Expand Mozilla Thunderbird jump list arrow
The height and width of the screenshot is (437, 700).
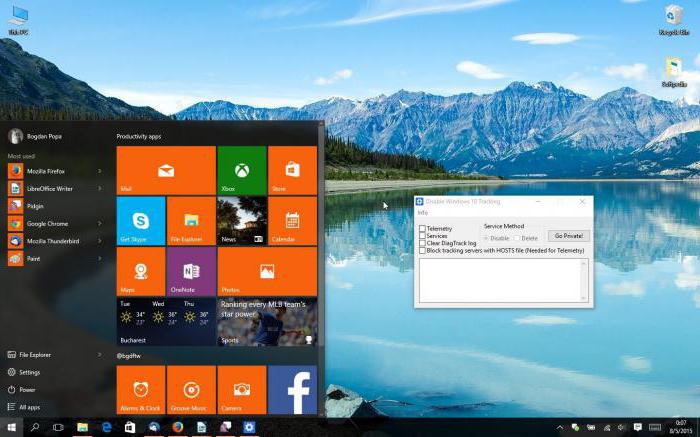pyautogui.click(x=100, y=241)
